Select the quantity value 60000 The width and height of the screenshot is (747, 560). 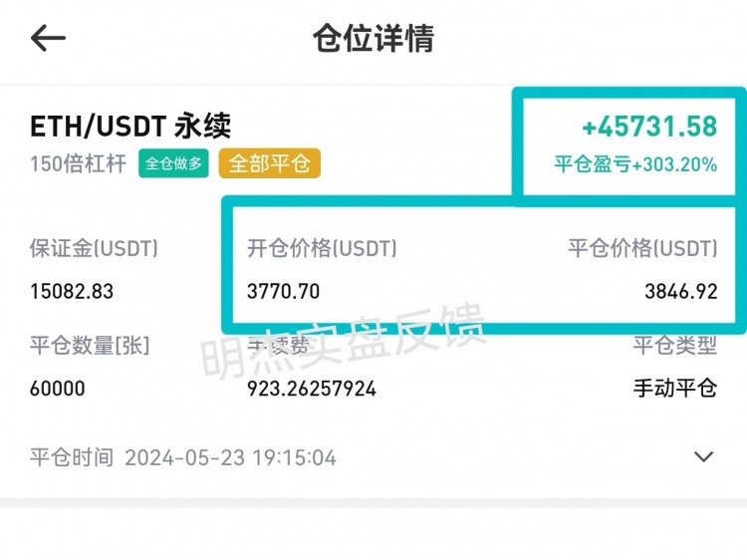pyautogui.click(x=58, y=389)
